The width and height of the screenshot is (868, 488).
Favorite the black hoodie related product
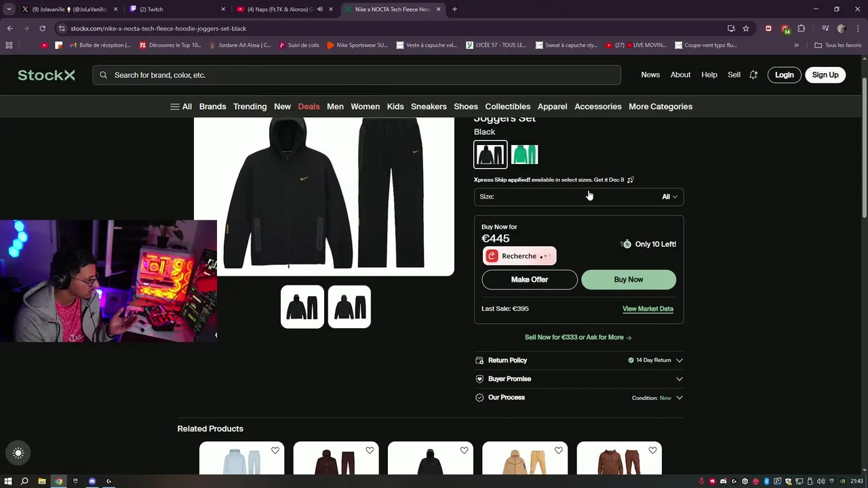pos(464,450)
